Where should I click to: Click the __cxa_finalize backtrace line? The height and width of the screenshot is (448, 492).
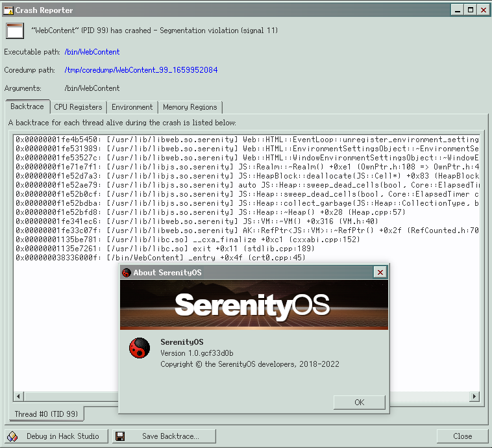click(x=188, y=240)
